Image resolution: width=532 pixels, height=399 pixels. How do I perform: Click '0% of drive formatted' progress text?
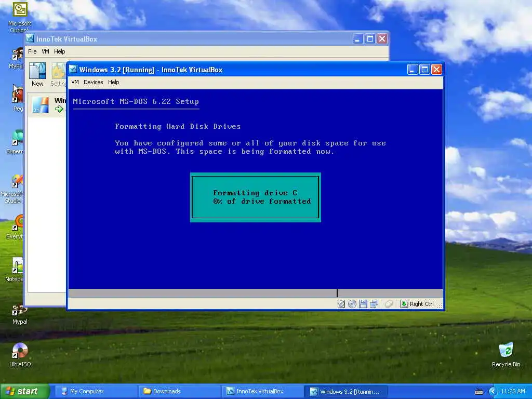(x=262, y=201)
